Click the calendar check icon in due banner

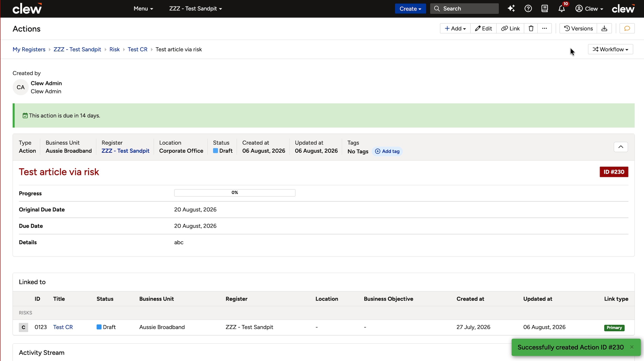[x=25, y=115]
